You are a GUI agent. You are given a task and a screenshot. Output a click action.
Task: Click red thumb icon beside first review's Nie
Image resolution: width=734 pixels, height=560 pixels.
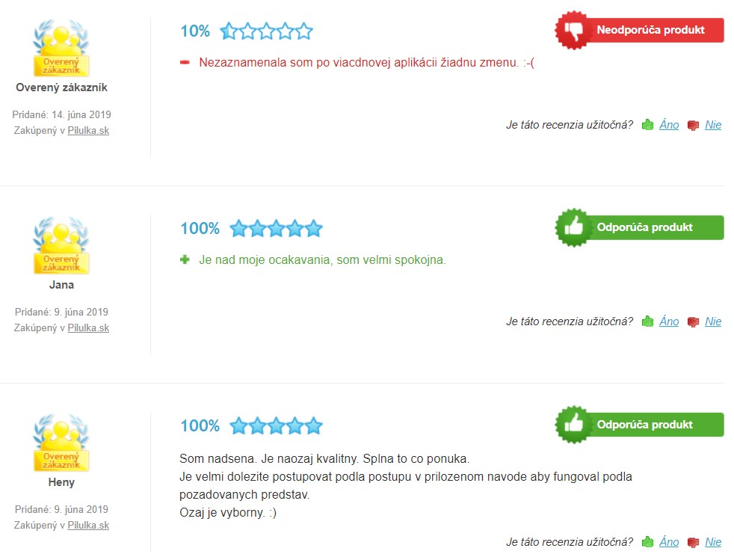pyautogui.click(x=694, y=126)
